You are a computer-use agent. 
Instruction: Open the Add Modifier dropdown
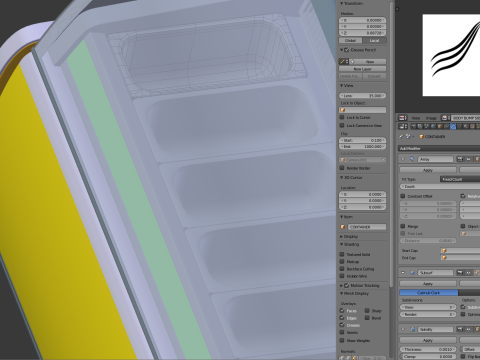pos(439,148)
